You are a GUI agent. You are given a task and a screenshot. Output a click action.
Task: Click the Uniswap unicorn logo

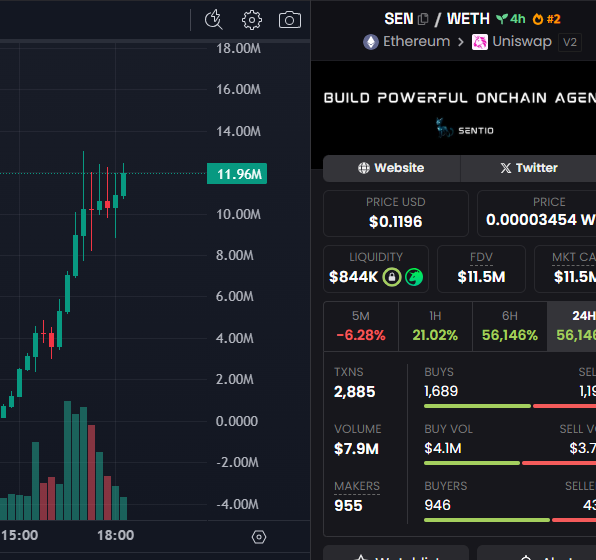click(x=480, y=42)
